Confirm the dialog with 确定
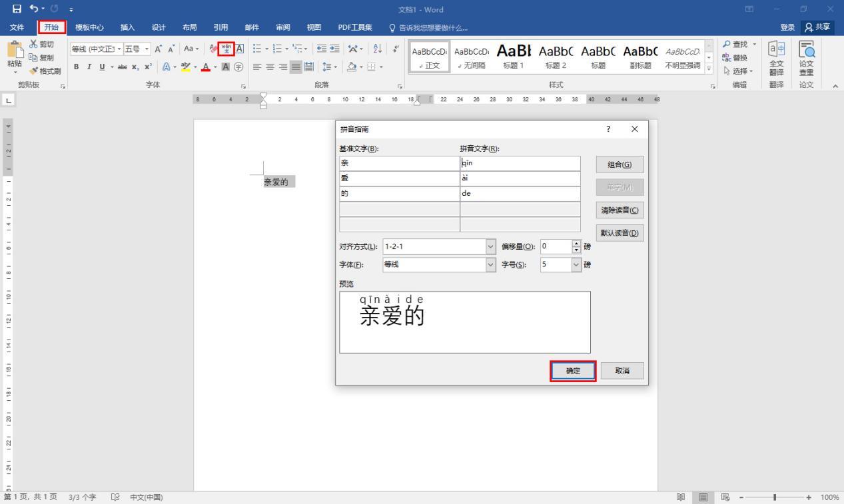 572,371
